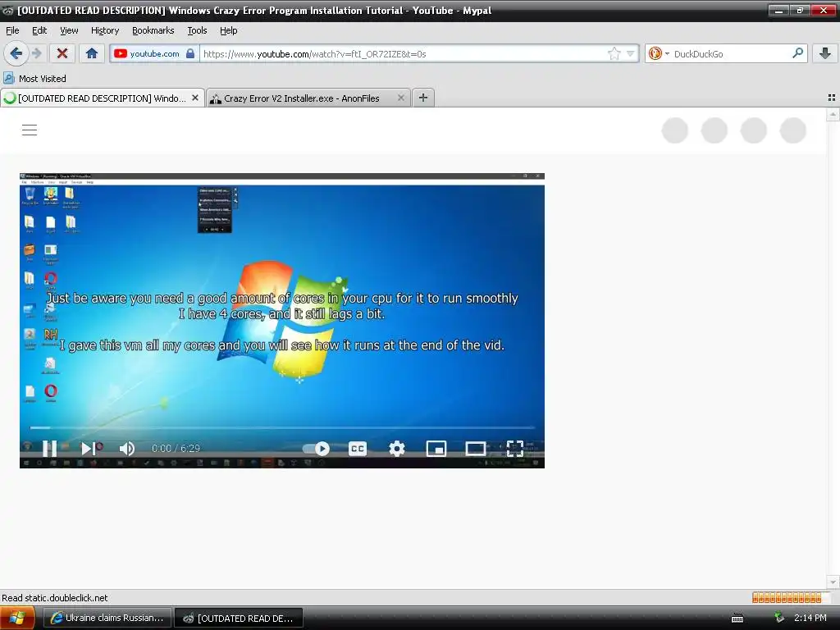This screenshot has width=840, height=630.
Task: Open the YouTube hamburger guide menu
Action: pyautogui.click(x=30, y=130)
